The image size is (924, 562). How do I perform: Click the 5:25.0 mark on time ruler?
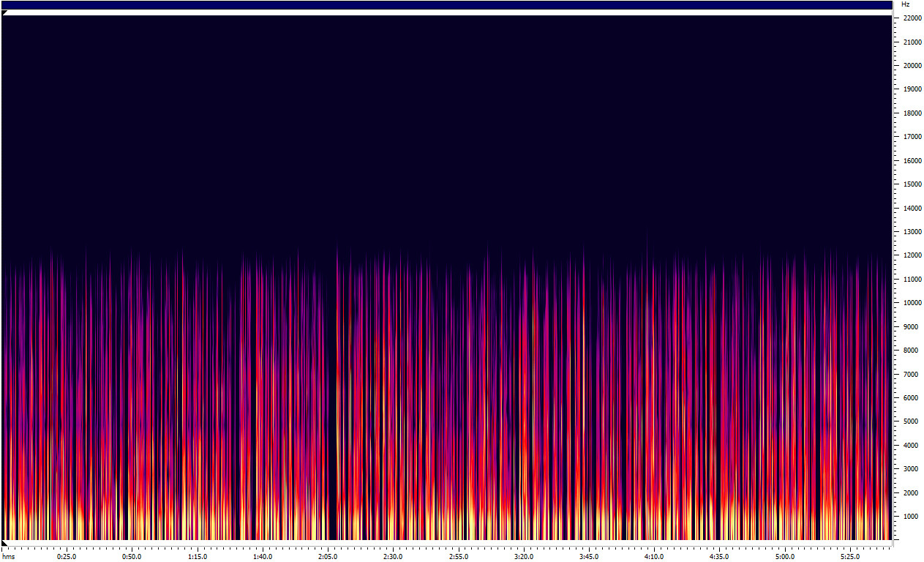click(x=850, y=557)
